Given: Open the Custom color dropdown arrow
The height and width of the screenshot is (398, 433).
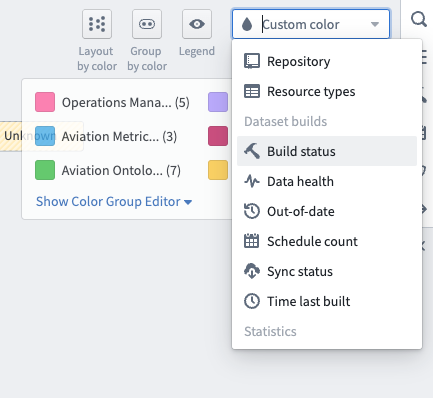Looking at the screenshot, I should coord(375,24).
